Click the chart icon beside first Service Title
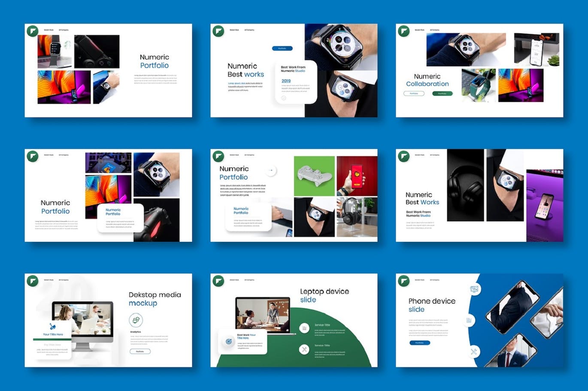The height and width of the screenshot is (391, 588). 304,328
